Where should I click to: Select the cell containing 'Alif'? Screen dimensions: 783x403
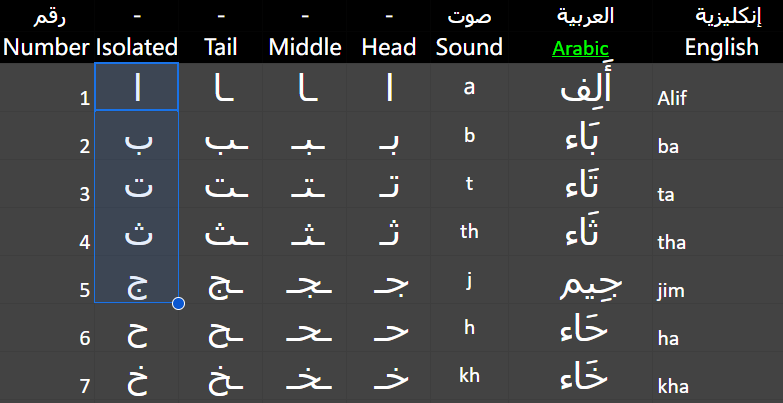tap(718, 99)
